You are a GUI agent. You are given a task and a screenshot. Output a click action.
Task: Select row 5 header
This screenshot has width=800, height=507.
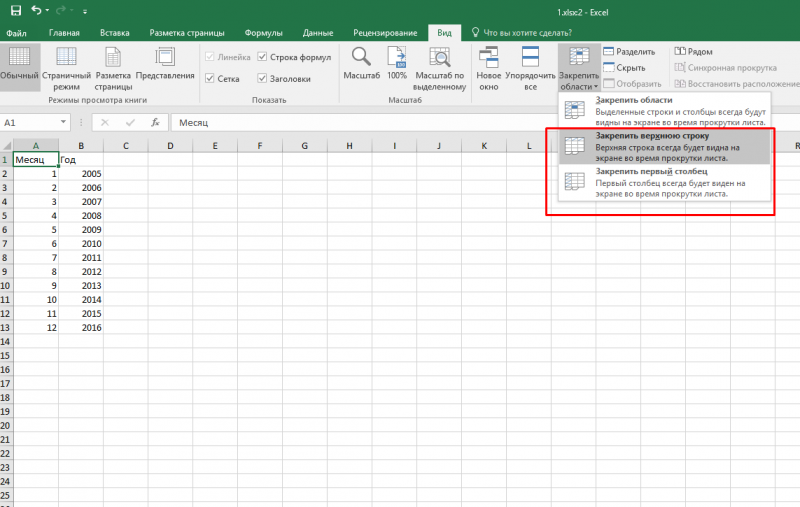click(x=6, y=216)
